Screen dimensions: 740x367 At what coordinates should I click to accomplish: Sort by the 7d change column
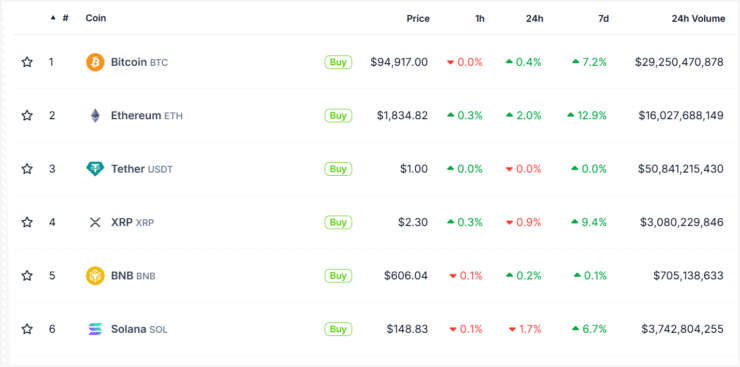pyautogui.click(x=603, y=18)
